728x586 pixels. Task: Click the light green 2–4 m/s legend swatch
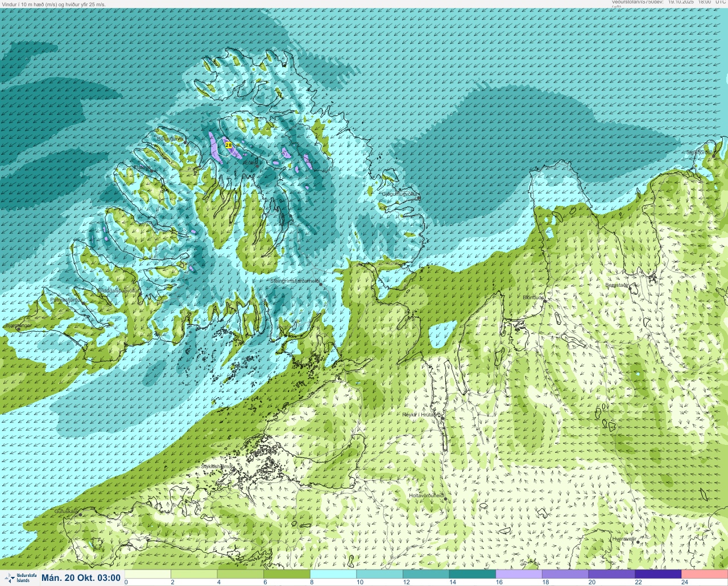(x=195, y=574)
